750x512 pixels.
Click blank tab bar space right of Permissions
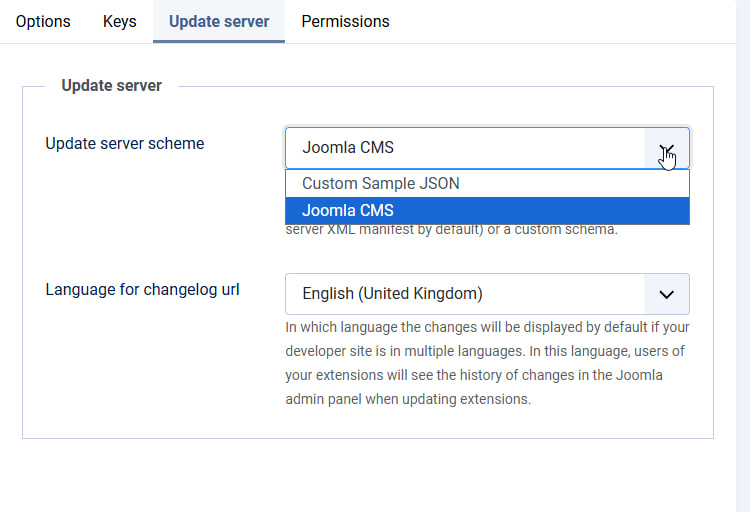560,21
